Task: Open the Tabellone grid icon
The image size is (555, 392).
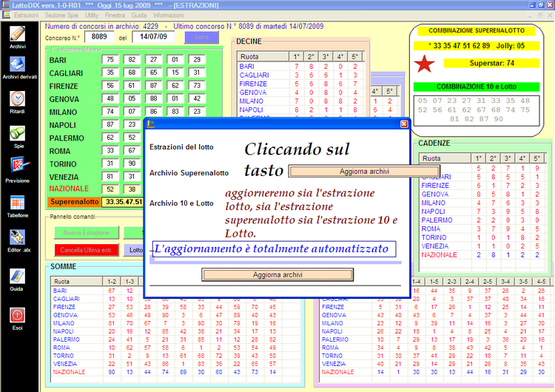Action: tap(17, 203)
